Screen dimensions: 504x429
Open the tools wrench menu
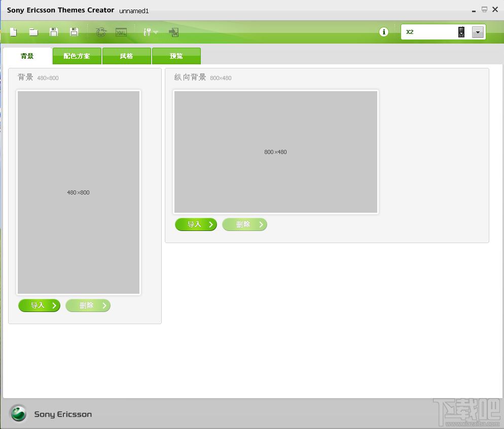[x=151, y=32]
